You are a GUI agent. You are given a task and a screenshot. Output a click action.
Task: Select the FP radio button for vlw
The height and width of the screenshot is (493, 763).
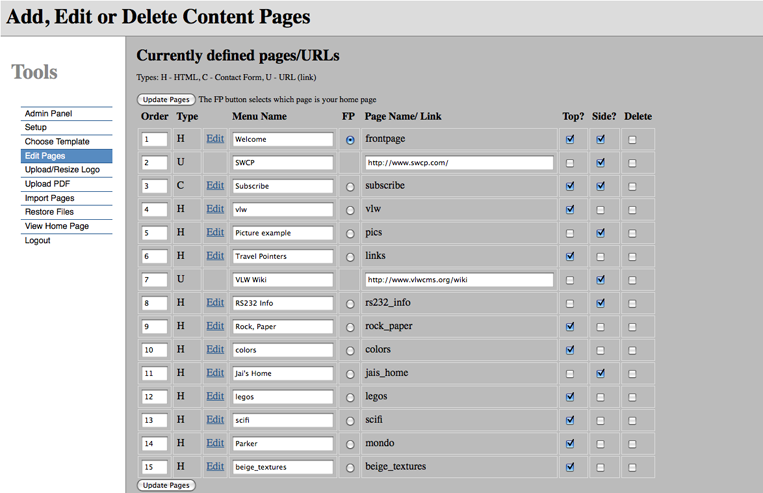coord(350,210)
